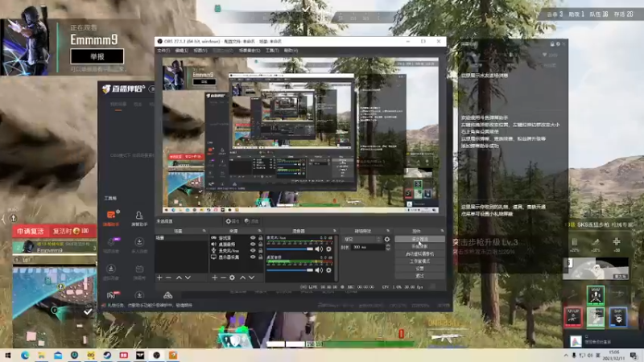Image resolution: width=644 pixels, height=362 pixels.
Task: Open the 编辑(E) menu in OBS
Action: pos(182,51)
